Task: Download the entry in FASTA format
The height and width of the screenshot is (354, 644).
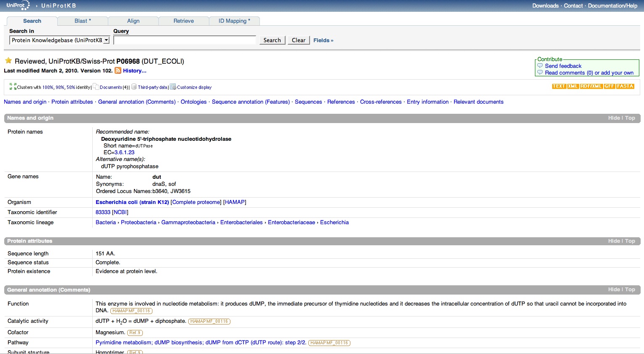Action: tap(625, 86)
